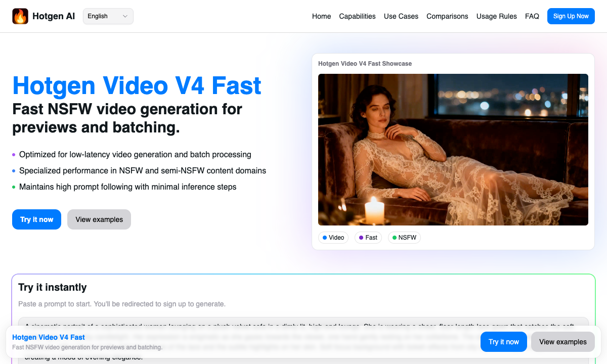Image resolution: width=607 pixels, height=364 pixels.
Task: Click View examples next to Try It now
Action: click(99, 219)
